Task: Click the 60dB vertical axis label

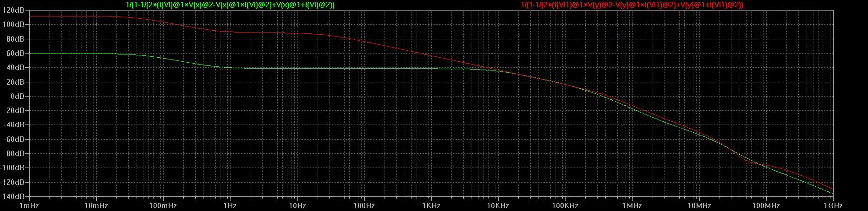Action: [x=16, y=54]
